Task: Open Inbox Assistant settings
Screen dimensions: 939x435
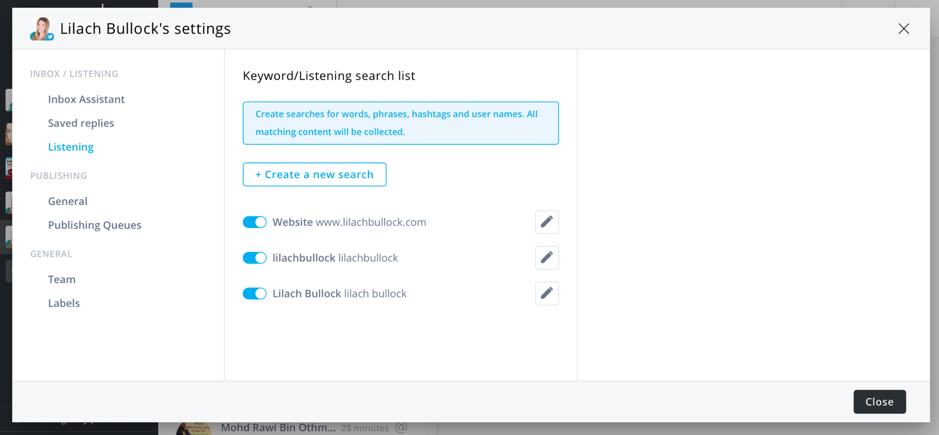Action: point(86,99)
